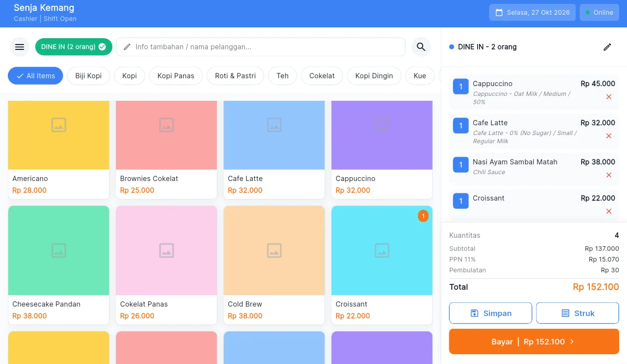Select the All Items filter chip
The width and height of the screenshot is (627, 364).
coord(35,76)
